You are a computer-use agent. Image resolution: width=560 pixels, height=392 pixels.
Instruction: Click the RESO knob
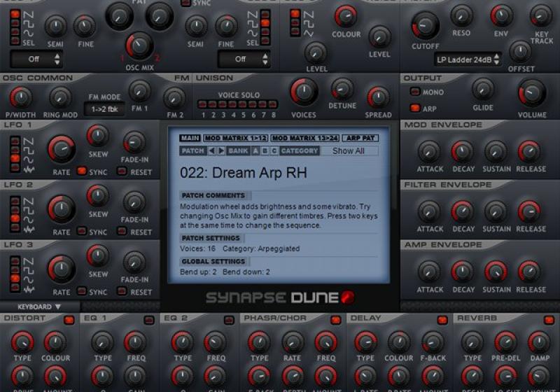[461, 15]
